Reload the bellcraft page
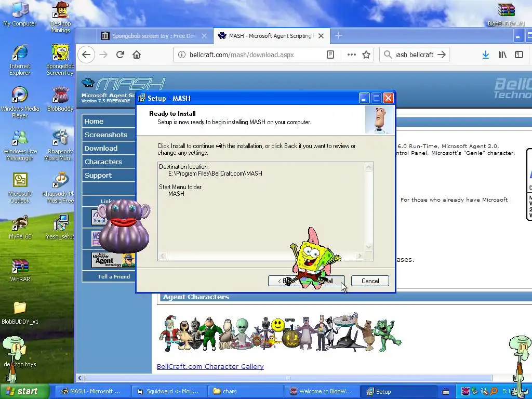Screen dimensions: 532x399 click(x=120, y=55)
